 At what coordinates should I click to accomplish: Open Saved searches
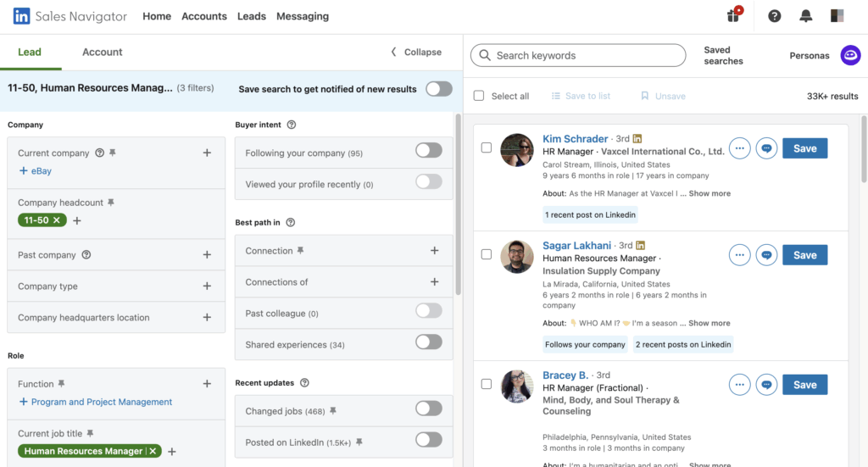pos(723,55)
